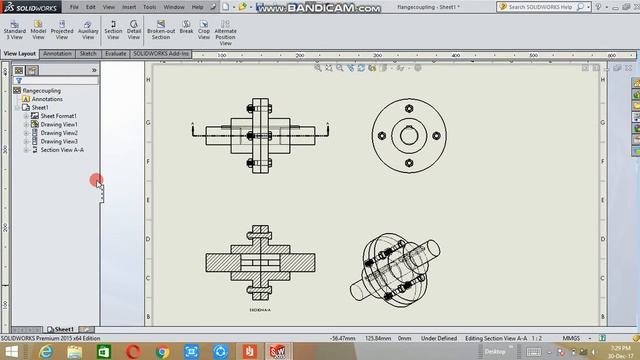This screenshot has width=640, height=360.
Task: Expand the Drawing View2 tree node
Action: pyautogui.click(x=26, y=133)
